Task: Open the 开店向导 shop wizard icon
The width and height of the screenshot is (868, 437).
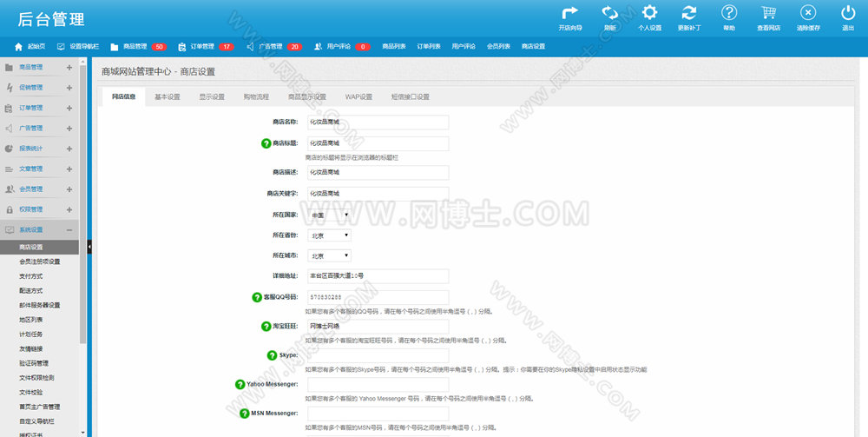Action: coord(569,13)
